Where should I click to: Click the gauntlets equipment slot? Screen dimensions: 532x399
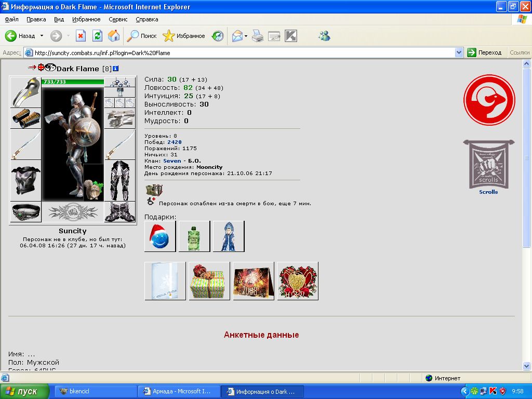pyautogui.click(x=120, y=118)
